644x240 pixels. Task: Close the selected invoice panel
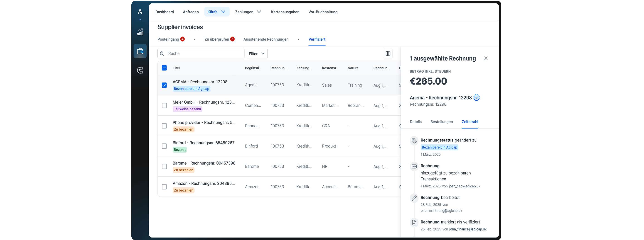tap(486, 58)
